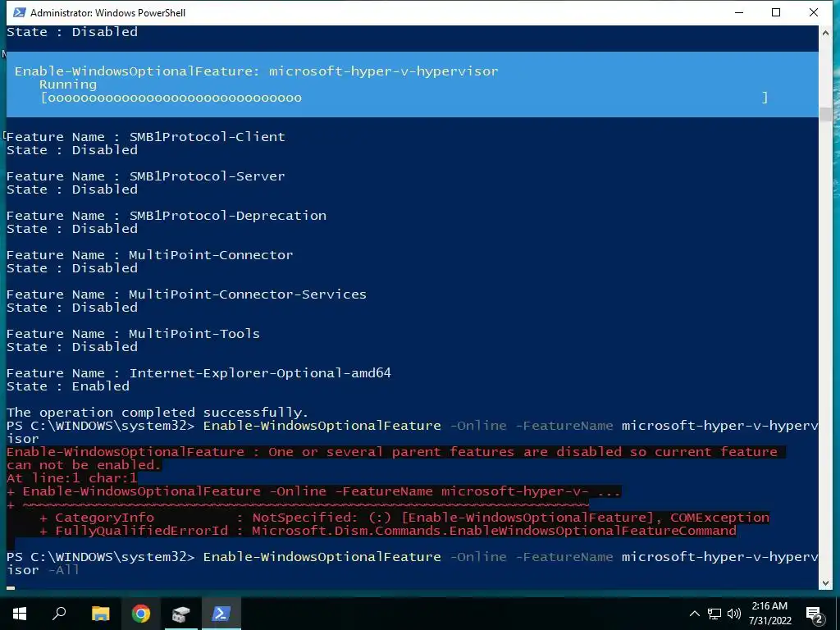Launch Google Chrome from the taskbar

tap(141, 614)
